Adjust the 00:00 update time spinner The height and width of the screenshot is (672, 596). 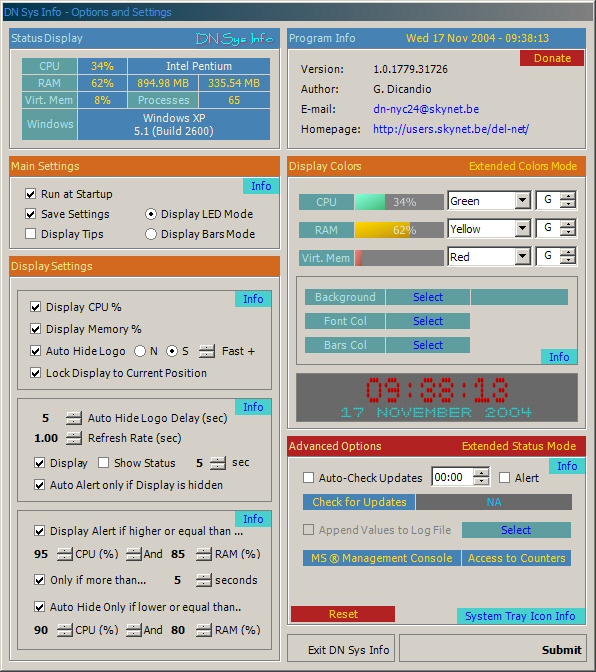pyautogui.click(x=481, y=477)
